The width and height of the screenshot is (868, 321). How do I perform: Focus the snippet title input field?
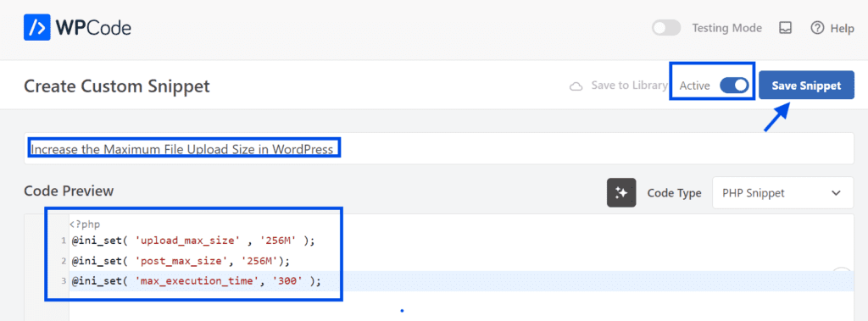tap(438, 148)
